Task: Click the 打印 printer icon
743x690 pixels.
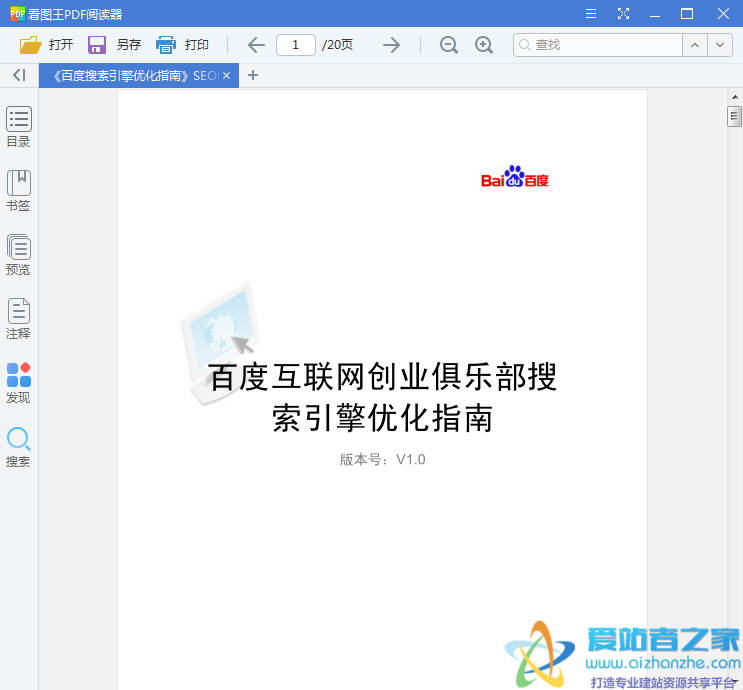Action: [166, 45]
